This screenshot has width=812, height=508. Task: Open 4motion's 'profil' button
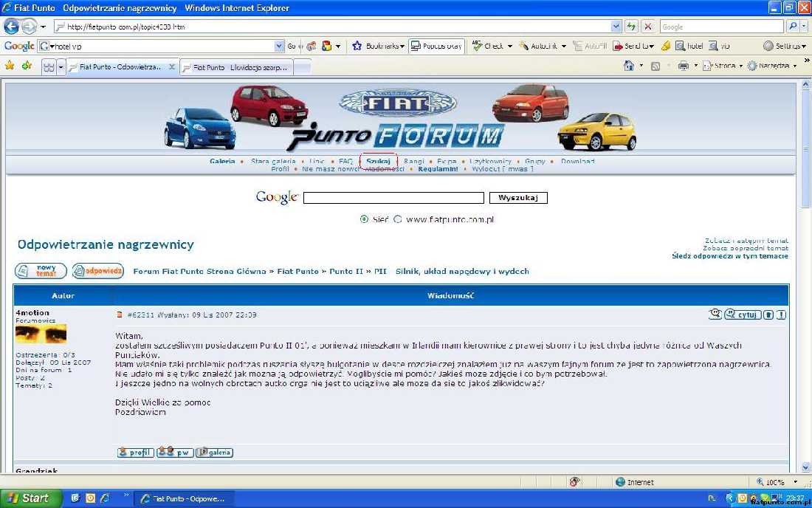point(136,453)
